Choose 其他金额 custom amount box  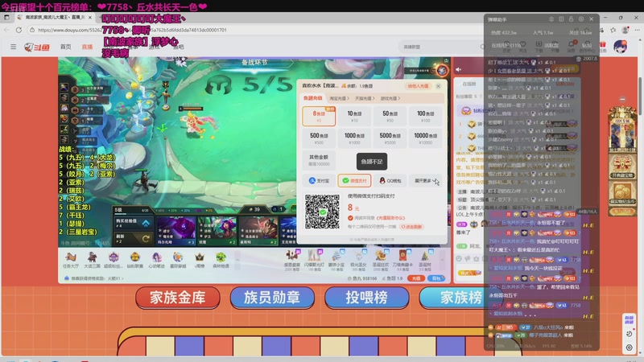[x=319, y=160]
